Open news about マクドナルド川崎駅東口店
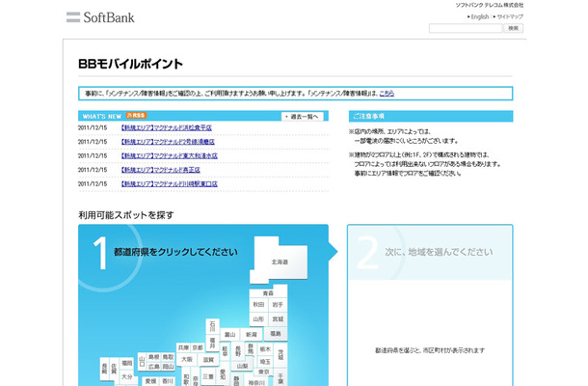 169,184
